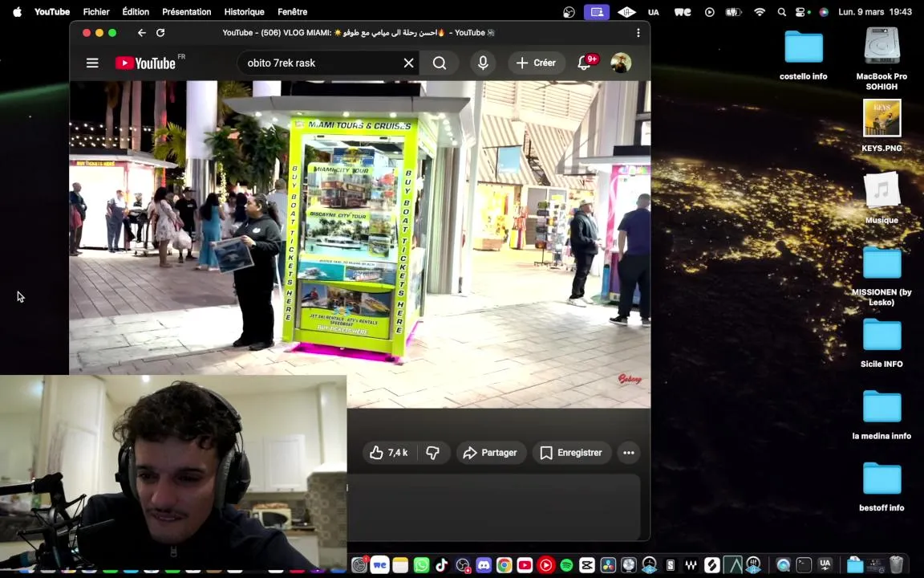
Task: Click the battery status icon
Action: click(733, 12)
